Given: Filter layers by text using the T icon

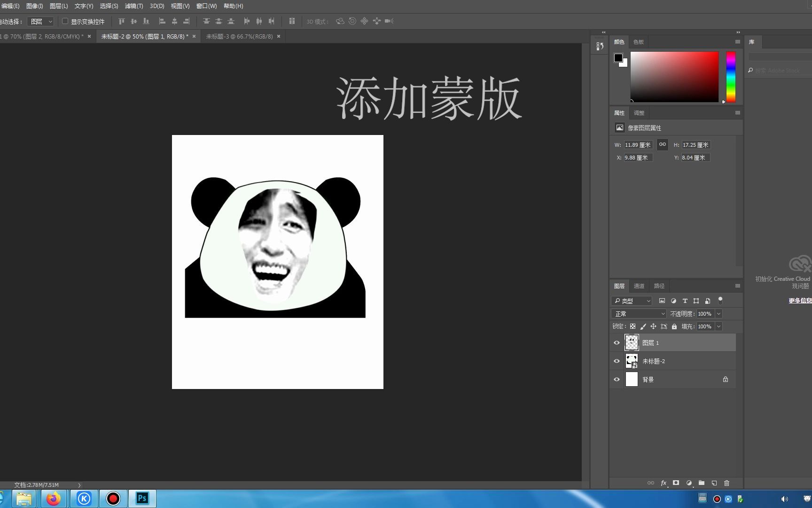Looking at the screenshot, I should click(x=685, y=301).
